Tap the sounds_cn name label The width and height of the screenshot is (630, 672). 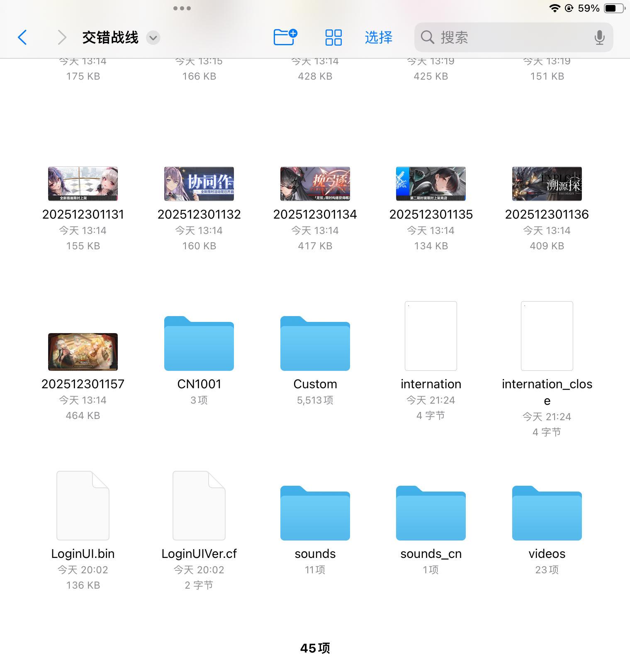431,554
